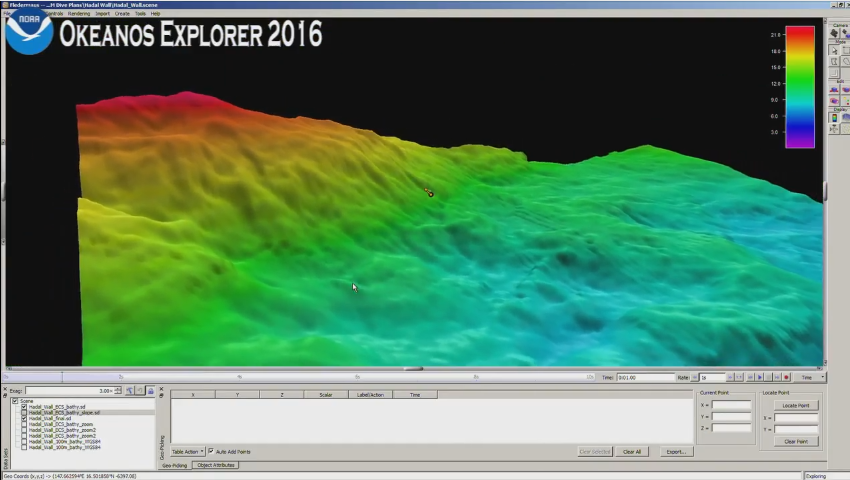
Task: Open the Time mode dropdown
Action: click(x=810, y=377)
